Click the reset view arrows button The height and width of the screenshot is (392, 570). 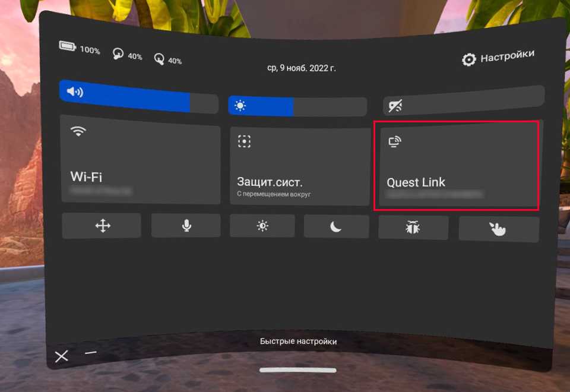(x=102, y=226)
